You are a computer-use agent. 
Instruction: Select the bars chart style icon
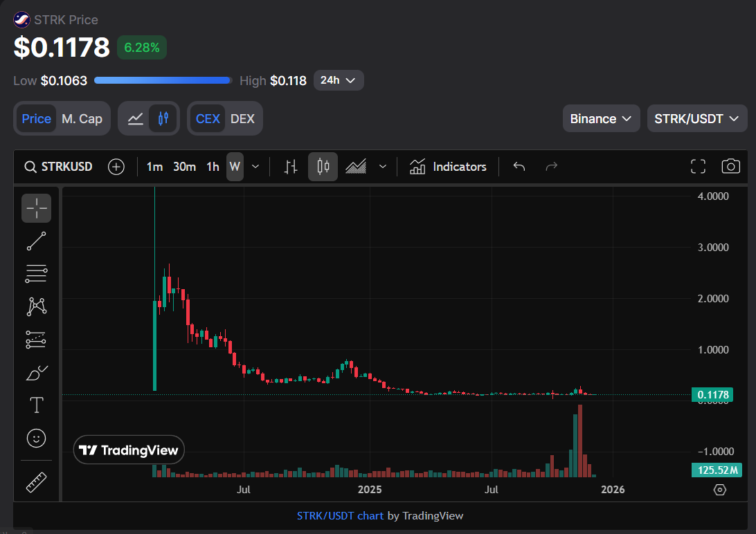[291, 167]
